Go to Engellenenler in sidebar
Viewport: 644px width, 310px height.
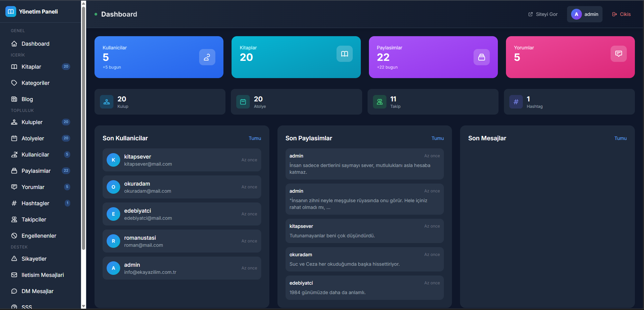click(x=39, y=236)
